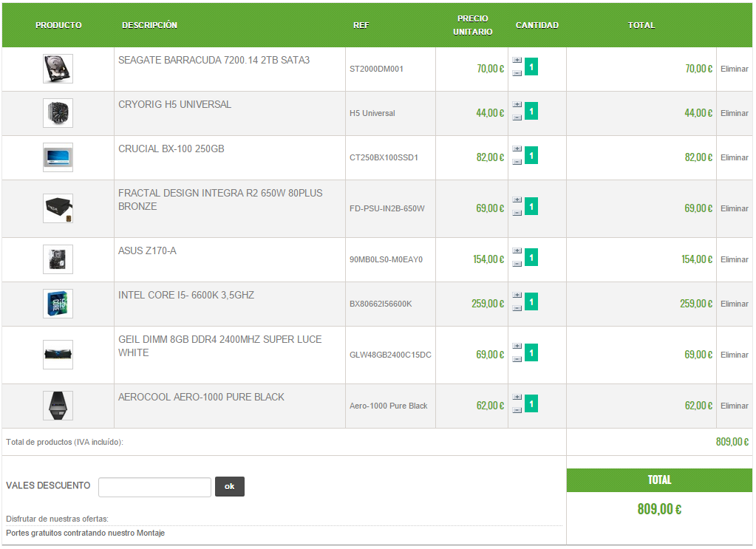Image resolution: width=756 pixels, height=549 pixels.
Task: Increase quantity of Intel Core i5-6600K
Action: (517, 296)
